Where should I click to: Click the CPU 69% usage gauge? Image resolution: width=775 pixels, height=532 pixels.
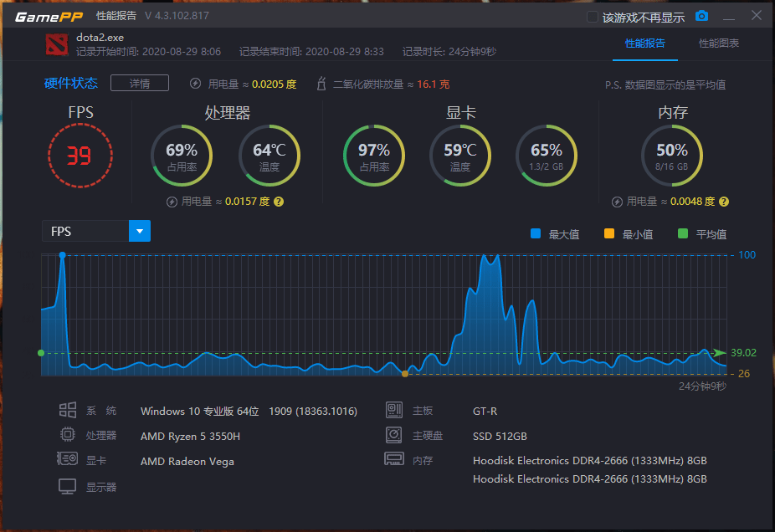coord(182,156)
